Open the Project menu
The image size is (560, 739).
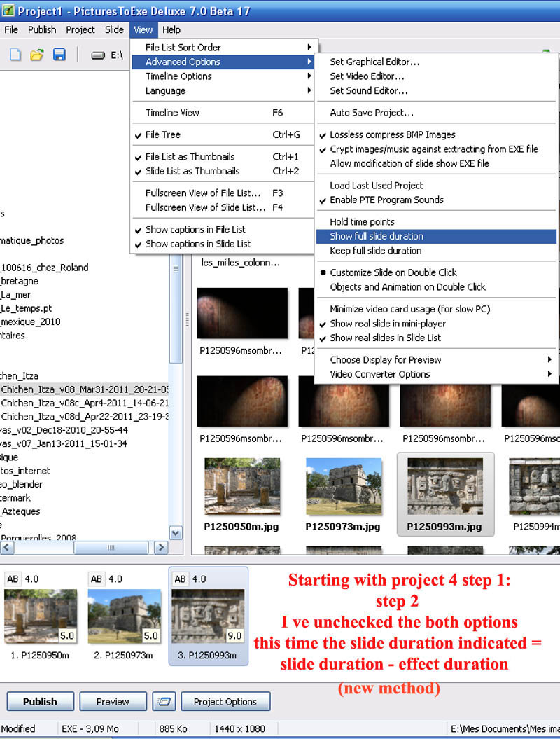point(80,29)
